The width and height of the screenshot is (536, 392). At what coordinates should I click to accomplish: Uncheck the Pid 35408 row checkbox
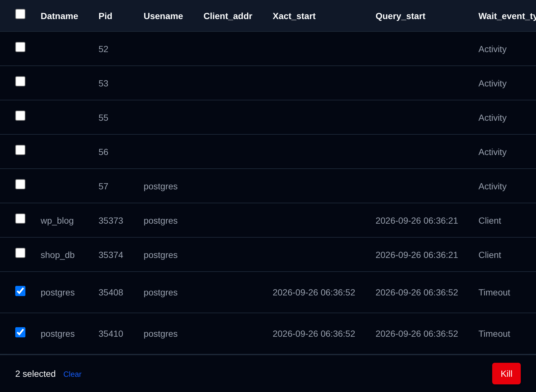click(20, 291)
